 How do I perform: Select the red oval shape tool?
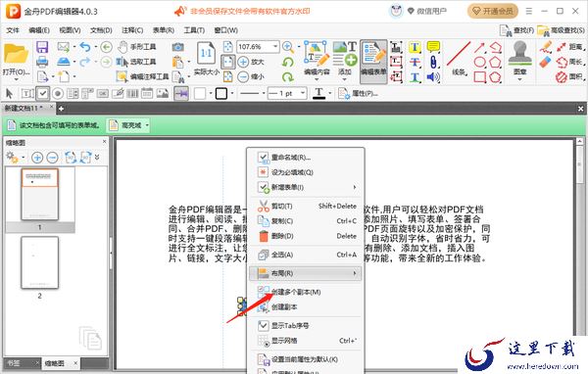(x=480, y=63)
